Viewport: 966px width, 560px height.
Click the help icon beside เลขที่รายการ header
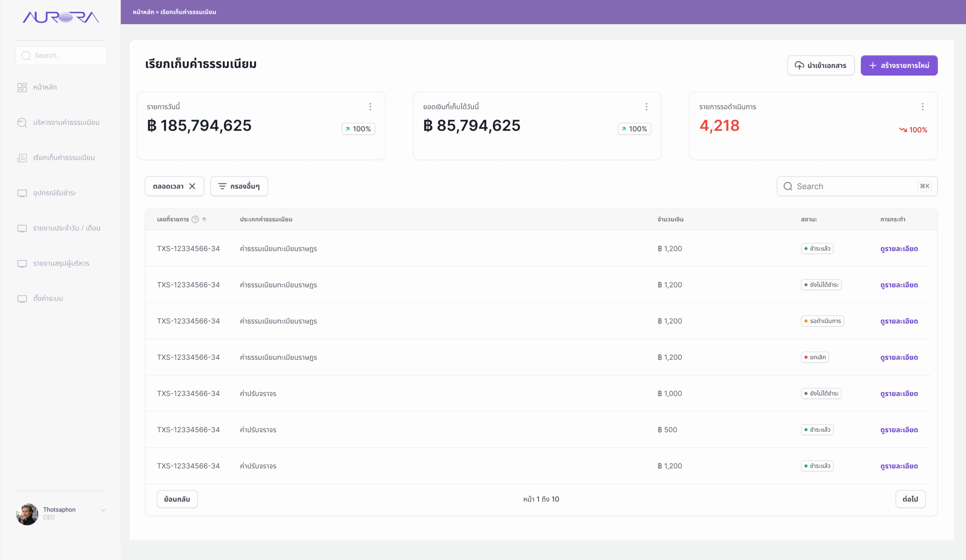195,219
